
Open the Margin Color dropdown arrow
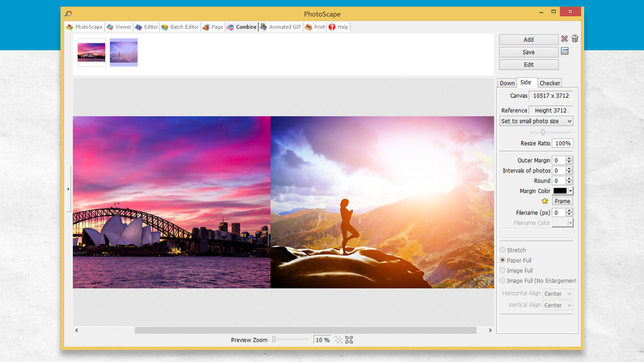571,191
